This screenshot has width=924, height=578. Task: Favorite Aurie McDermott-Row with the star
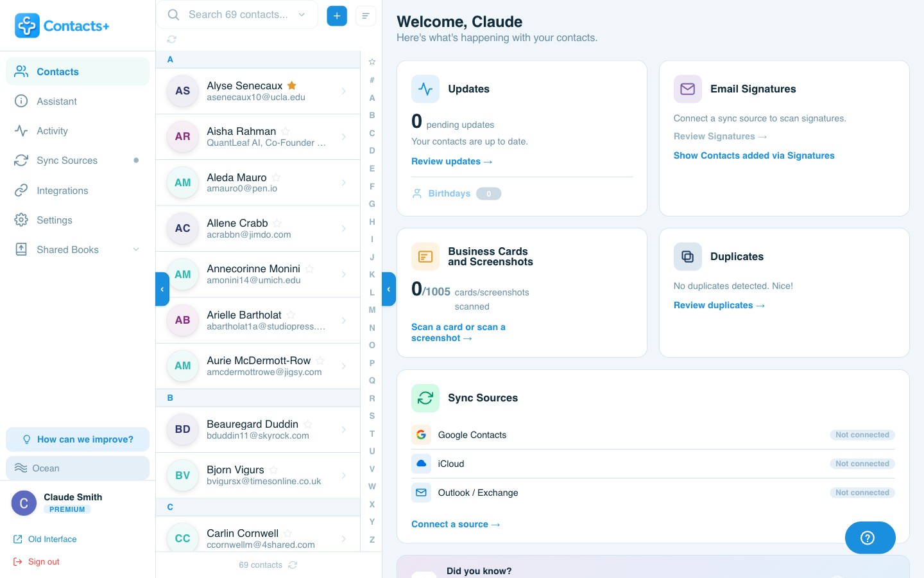320,361
